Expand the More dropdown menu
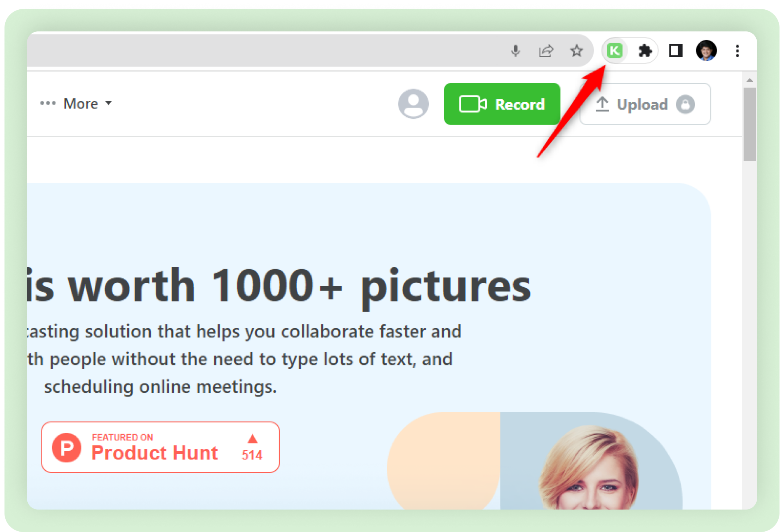 point(76,104)
